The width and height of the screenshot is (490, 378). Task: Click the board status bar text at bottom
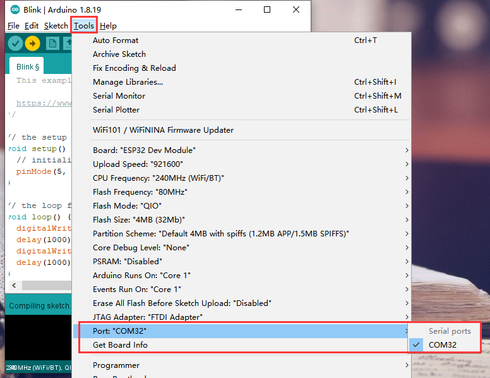39,368
